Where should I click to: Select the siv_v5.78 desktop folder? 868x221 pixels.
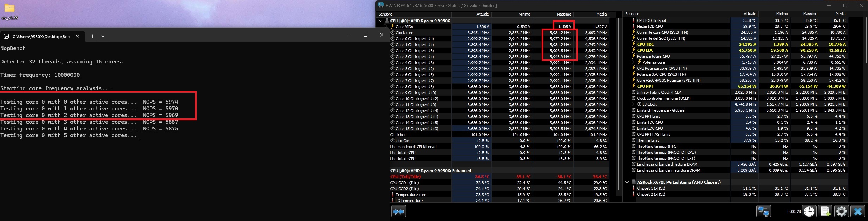[10, 12]
